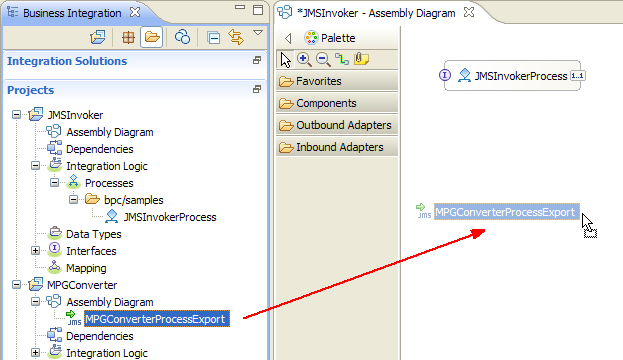This screenshot has height=360, width=623.
Task: Open the Outbound Adapters palette drawer
Action: pos(337,125)
